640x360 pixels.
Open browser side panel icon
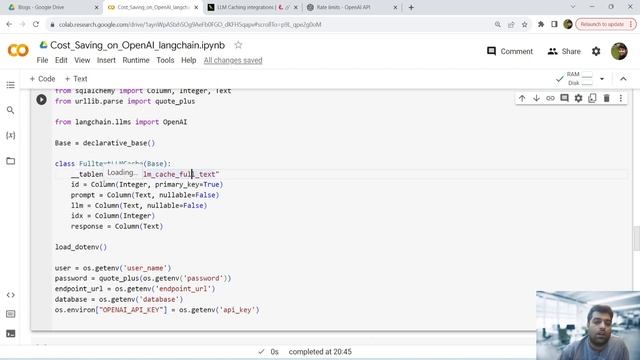[x=554, y=24]
